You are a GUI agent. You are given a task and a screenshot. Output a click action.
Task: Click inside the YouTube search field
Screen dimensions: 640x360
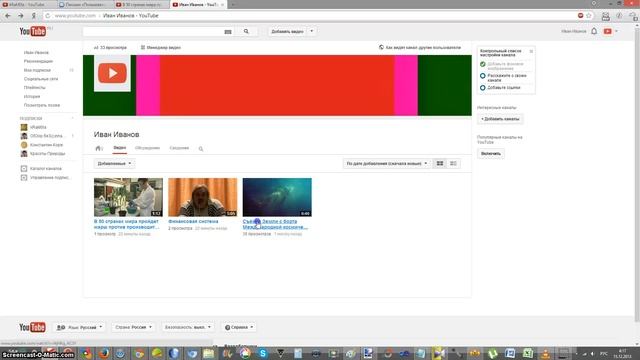tap(153, 31)
